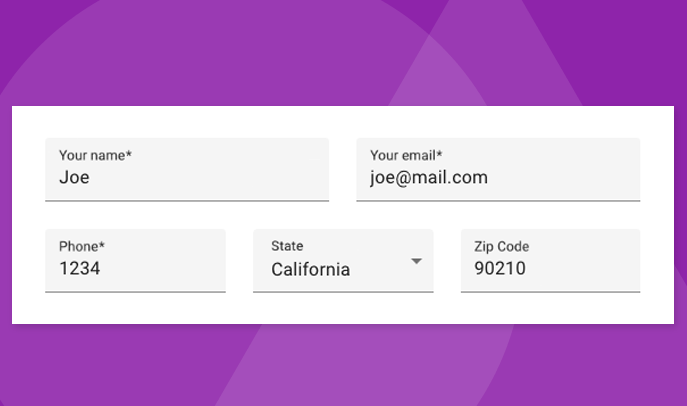Click white gap between name and email fields
687x406 pixels.
point(343,170)
